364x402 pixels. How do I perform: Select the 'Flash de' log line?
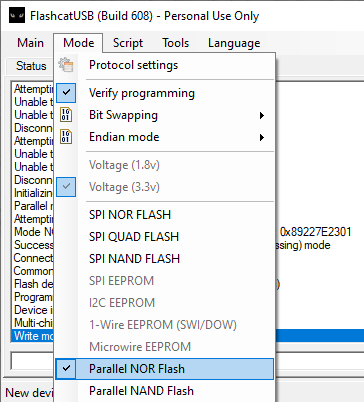(x=34, y=284)
